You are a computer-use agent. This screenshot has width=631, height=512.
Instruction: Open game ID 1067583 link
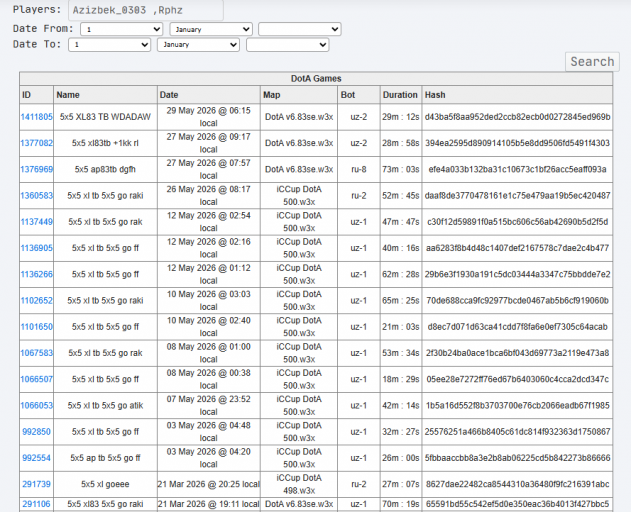click(x=37, y=353)
